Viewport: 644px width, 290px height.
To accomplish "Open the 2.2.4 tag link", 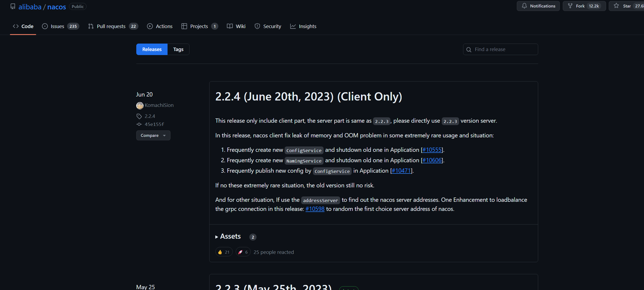I will [x=150, y=116].
